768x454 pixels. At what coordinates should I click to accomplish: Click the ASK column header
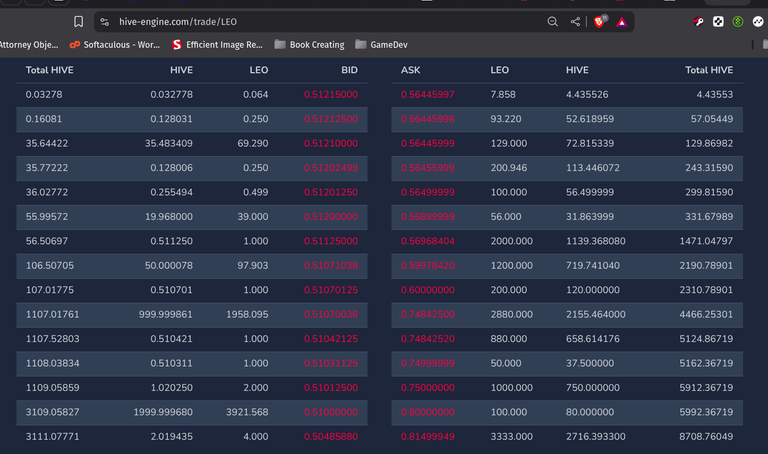point(410,70)
